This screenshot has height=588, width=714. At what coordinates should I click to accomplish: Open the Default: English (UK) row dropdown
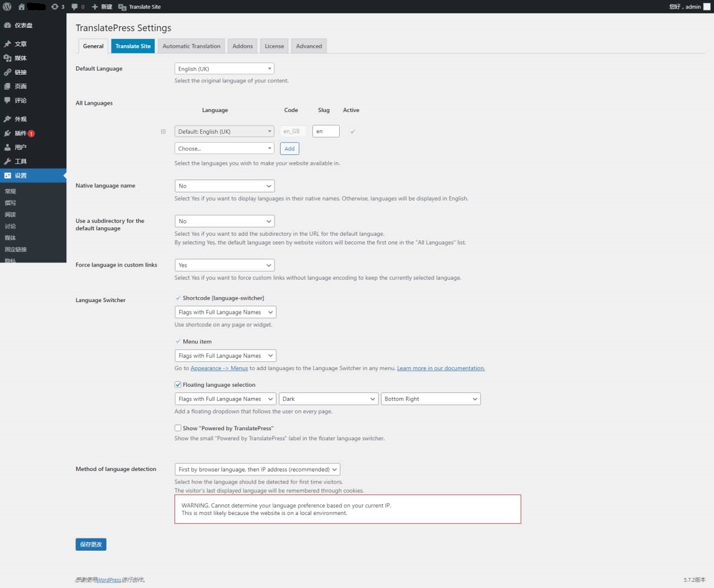point(224,132)
